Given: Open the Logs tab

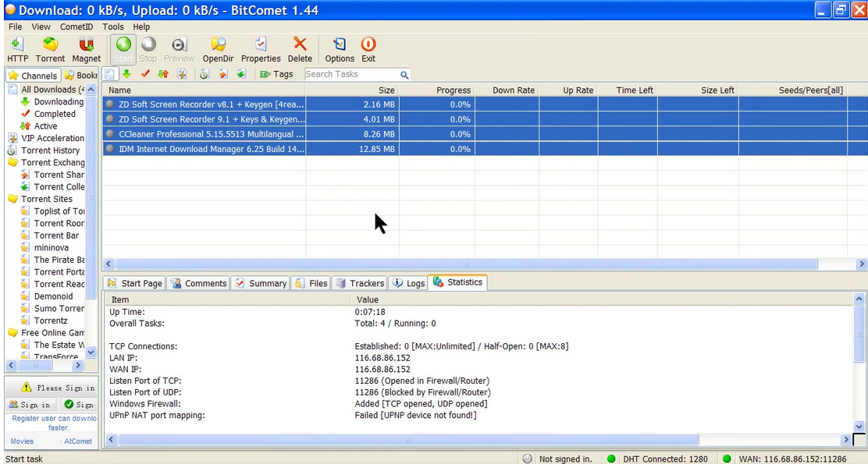Looking at the screenshot, I should (408, 283).
